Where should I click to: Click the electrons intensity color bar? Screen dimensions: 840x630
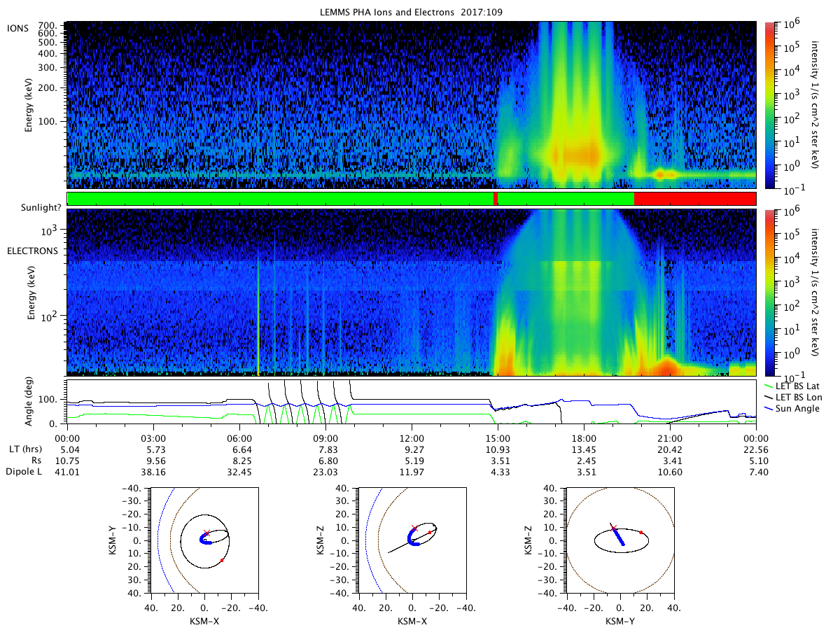(x=771, y=293)
